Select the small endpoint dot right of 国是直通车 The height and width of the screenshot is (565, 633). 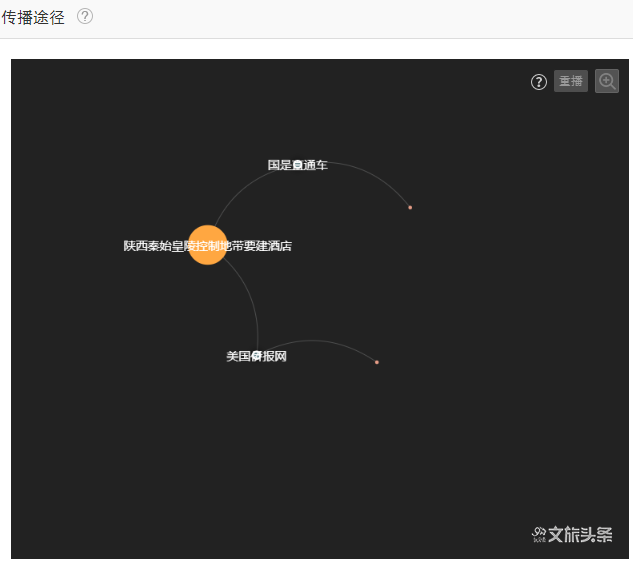[x=410, y=207]
